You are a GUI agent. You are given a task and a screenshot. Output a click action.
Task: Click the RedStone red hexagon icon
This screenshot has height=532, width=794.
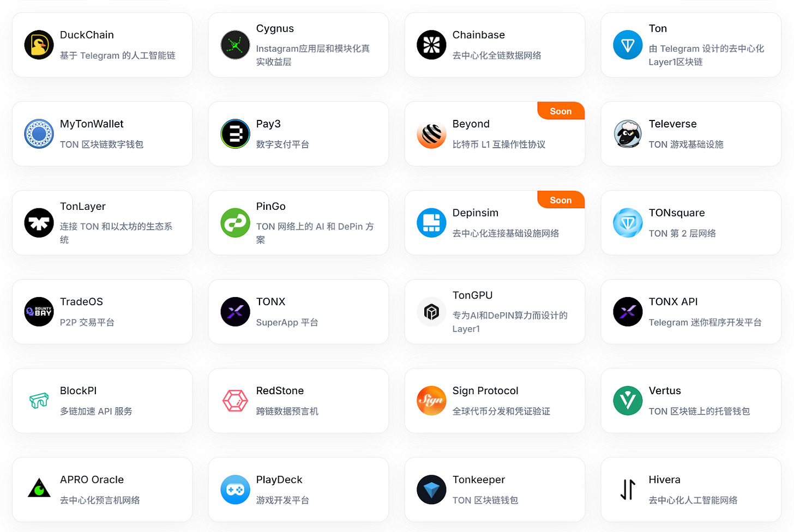(235, 401)
